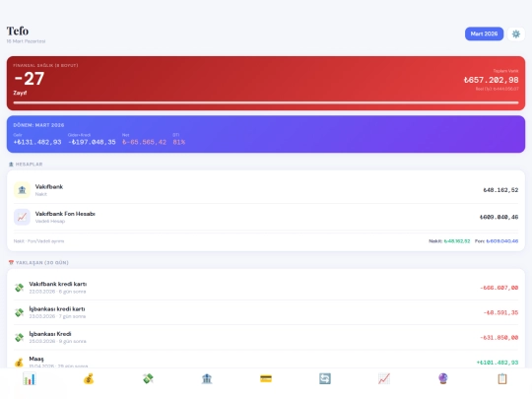532x399 pixels.
Task: Click the Vakıfbank kredi kartı money icon
Action: (x=20, y=288)
